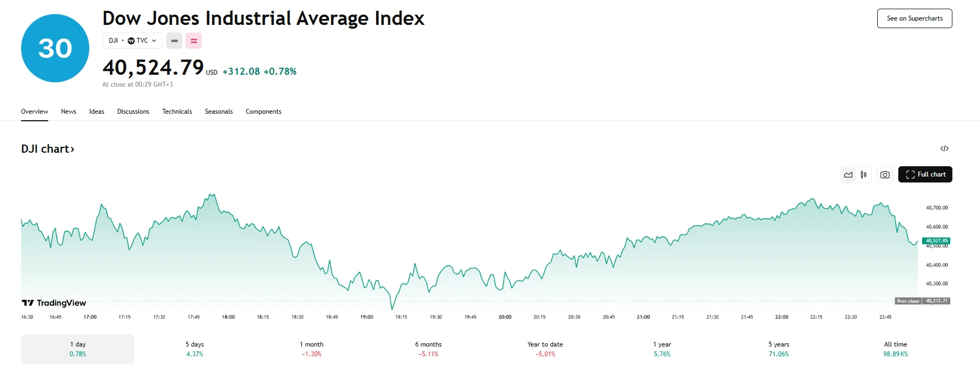Open the DJI TVC exchange dropdown

click(x=133, y=41)
